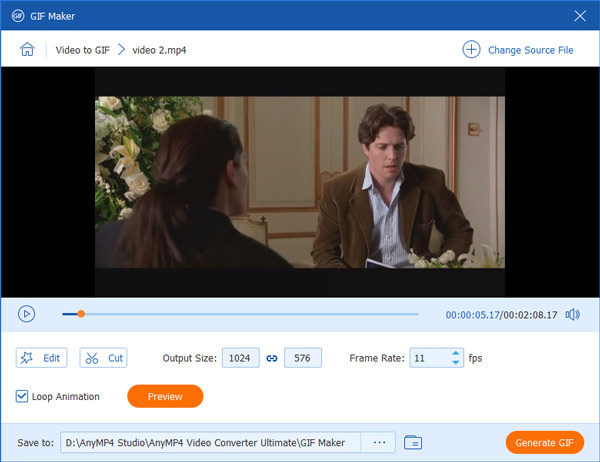
Task: Click the orange playback position handle
Action: [x=81, y=314]
